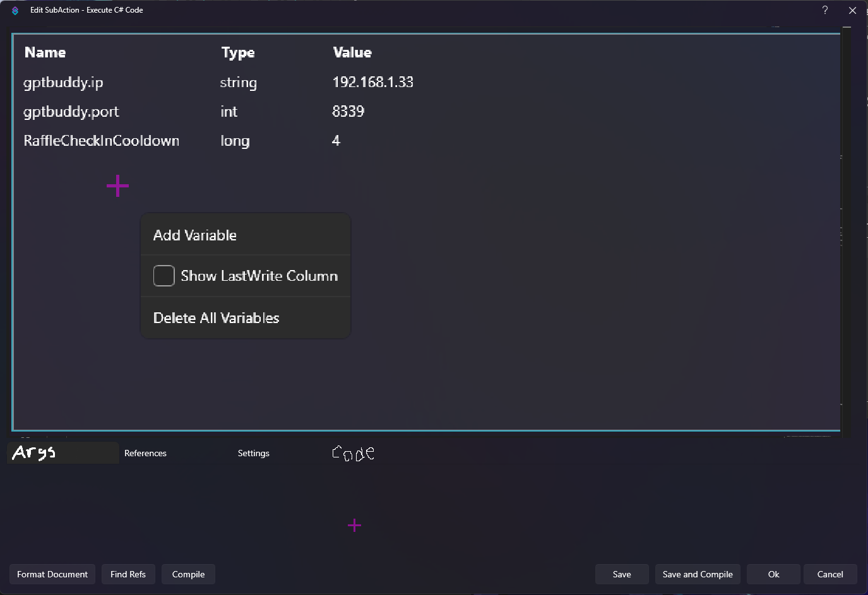The image size is (868, 595).
Task: Open the References tab
Action: point(146,453)
